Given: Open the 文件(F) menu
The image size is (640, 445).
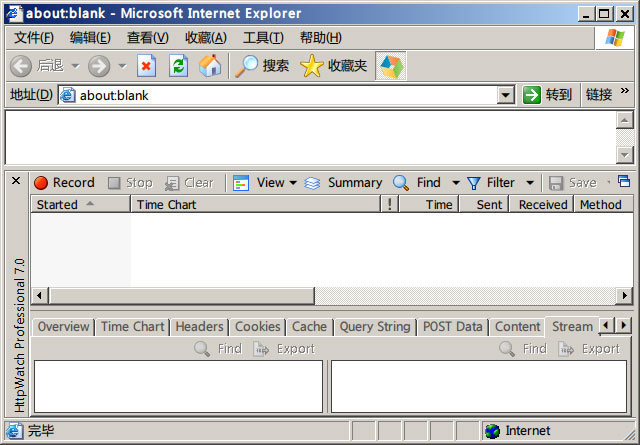Looking at the screenshot, I should coord(34,38).
